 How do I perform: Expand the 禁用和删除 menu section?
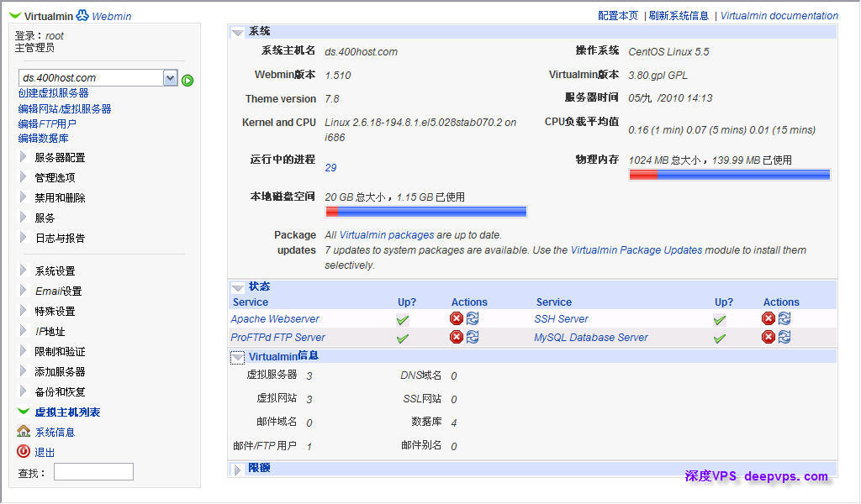(x=23, y=197)
